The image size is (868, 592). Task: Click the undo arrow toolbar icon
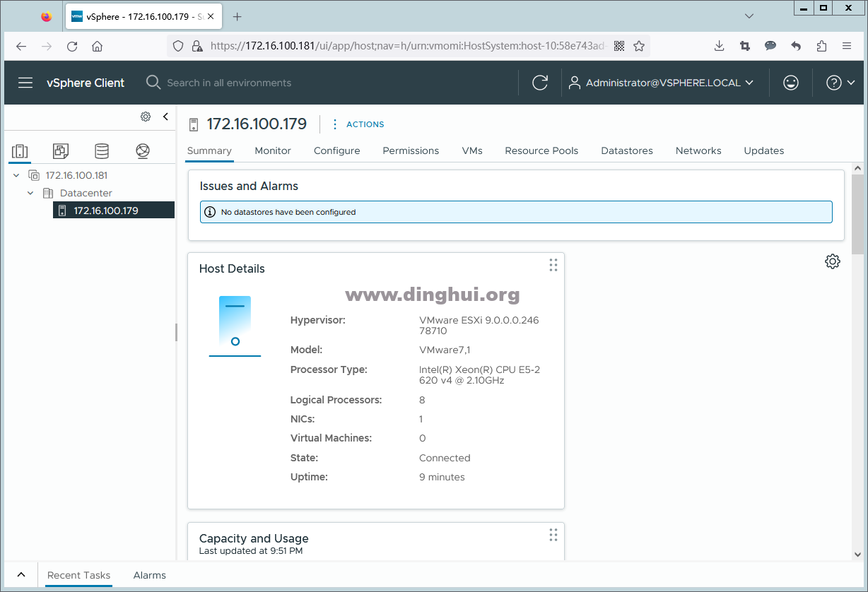[796, 46]
